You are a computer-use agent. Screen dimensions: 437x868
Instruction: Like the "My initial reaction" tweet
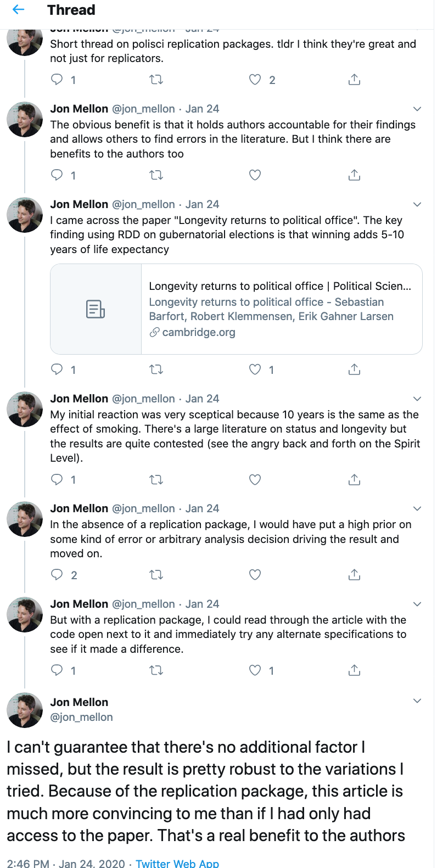click(255, 479)
